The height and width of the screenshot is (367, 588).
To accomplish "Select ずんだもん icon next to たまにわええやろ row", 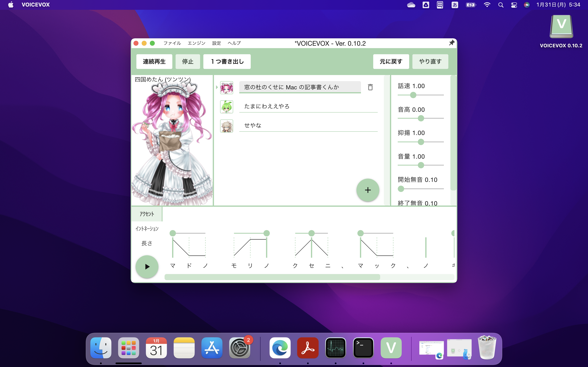I will point(226,107).
